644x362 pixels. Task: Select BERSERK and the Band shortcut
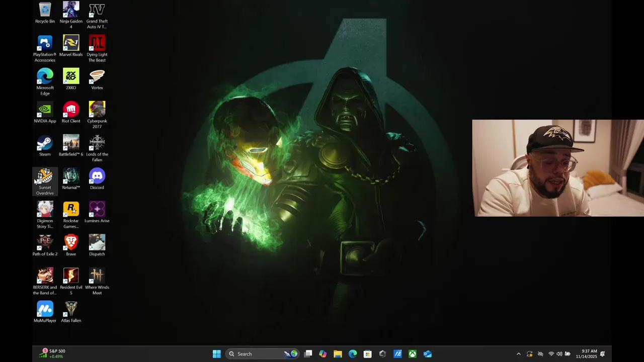pyautogui.click(x=45, y=282)
